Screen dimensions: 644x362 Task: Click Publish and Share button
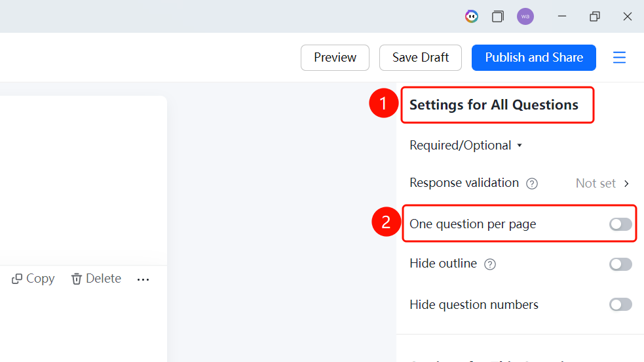(534, 58)
